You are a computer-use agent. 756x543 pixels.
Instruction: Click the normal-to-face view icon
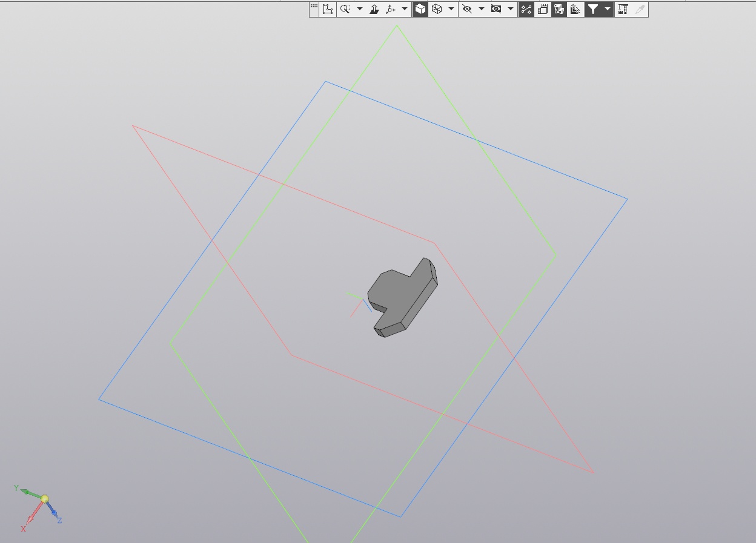pyautogui.click(x=374, y=9)
